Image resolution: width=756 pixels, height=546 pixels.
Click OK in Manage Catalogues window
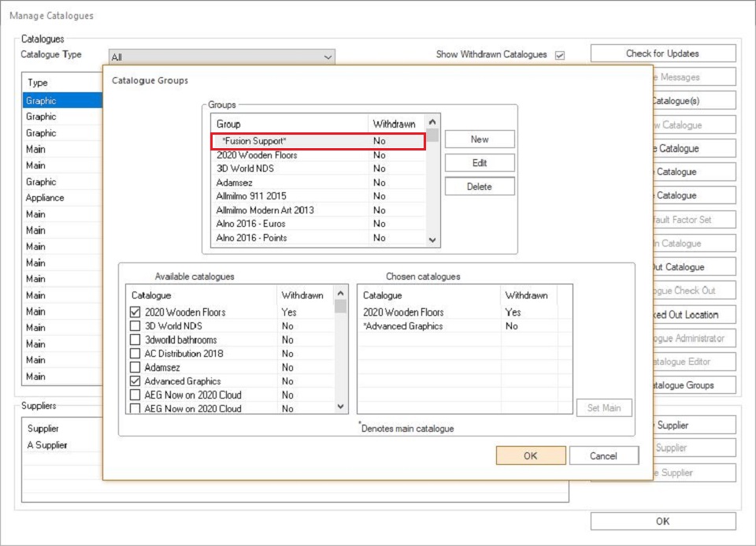[663, 522]
